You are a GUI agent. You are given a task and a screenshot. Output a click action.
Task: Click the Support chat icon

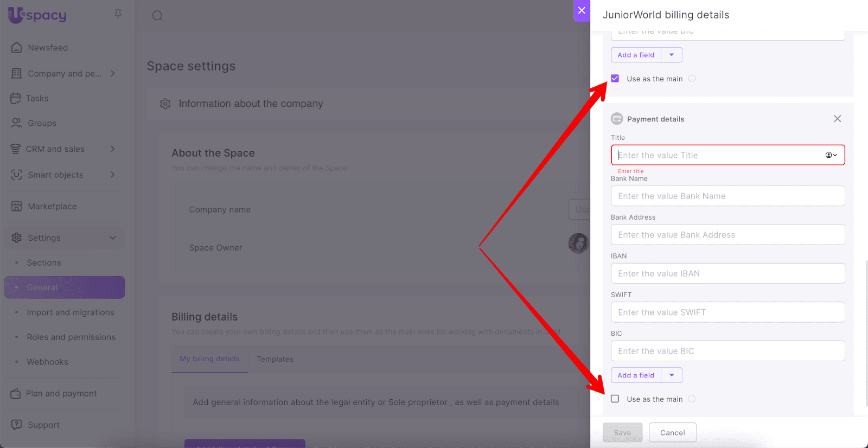click(17, 425)
